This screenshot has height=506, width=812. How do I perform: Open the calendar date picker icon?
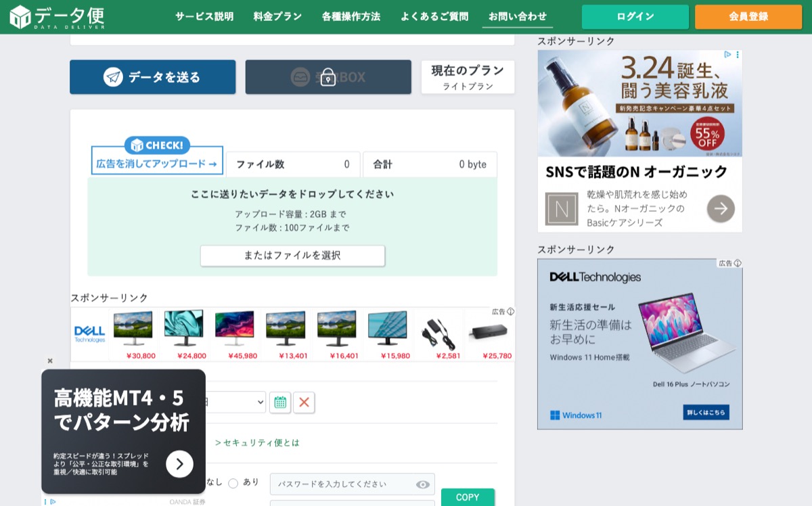(279, 402)
